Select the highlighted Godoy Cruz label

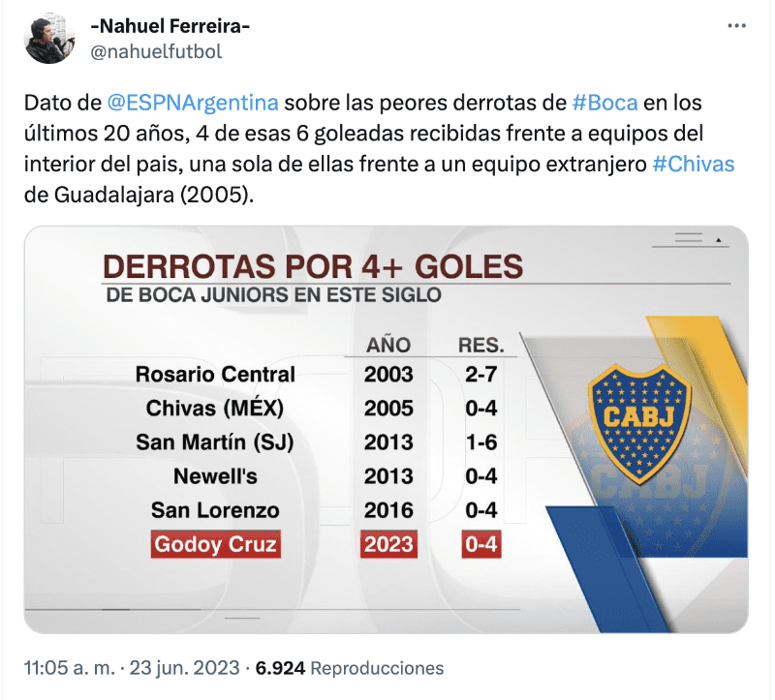click(x=215, y=544)
